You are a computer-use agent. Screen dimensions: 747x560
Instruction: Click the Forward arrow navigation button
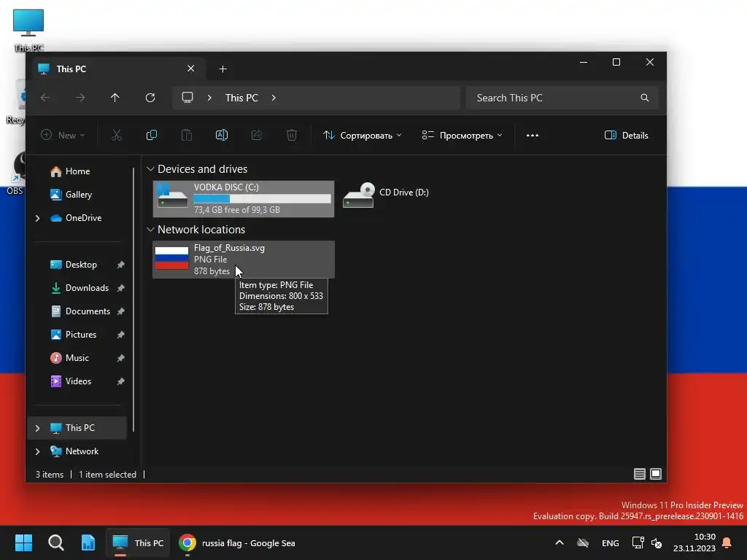(80, 98)
